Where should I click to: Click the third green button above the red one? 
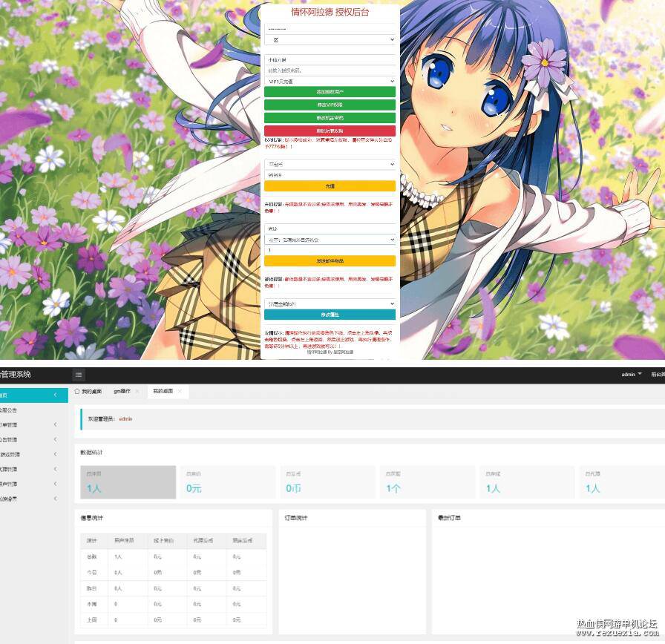[330, 118]
